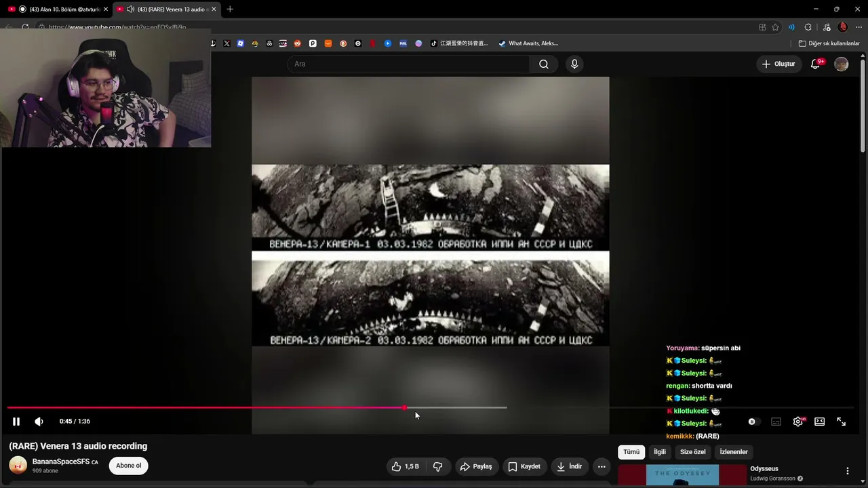Open the browser settings and more menu
This screenshot has height=488, width=868.
tap(859, 27)
